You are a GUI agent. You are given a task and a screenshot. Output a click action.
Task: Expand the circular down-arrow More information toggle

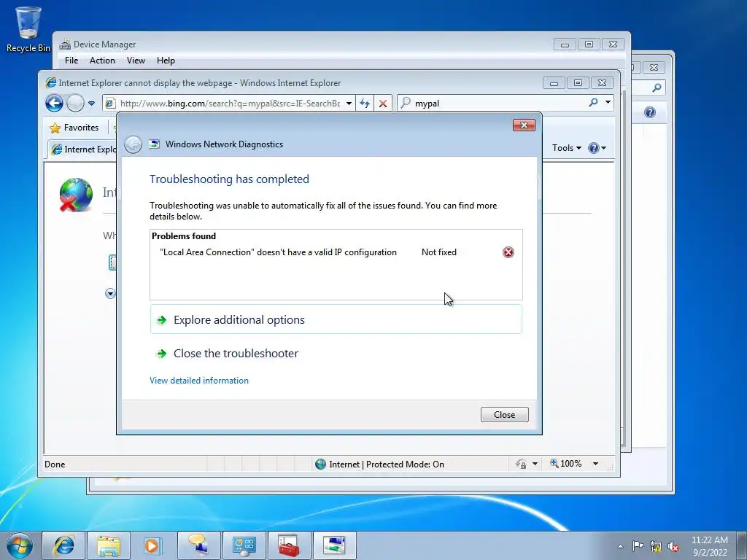click(x=110, y=293)
